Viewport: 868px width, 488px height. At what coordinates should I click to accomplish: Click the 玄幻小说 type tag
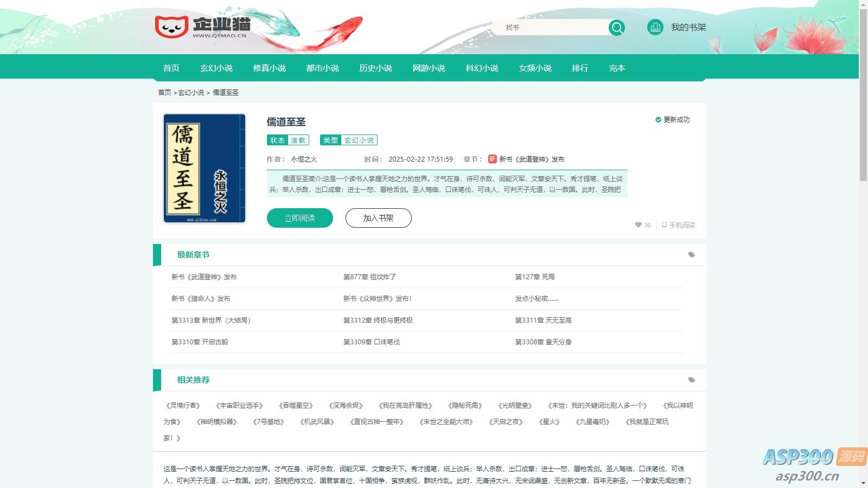click(x=359, y=140)
